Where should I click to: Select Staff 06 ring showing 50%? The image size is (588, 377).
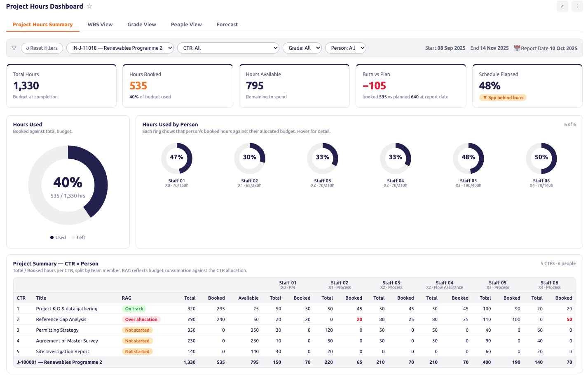(x=541, y=158)
